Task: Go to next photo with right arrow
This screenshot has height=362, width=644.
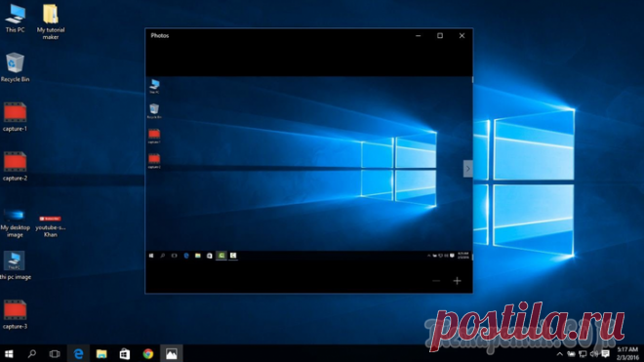Action: click(467, 169)
